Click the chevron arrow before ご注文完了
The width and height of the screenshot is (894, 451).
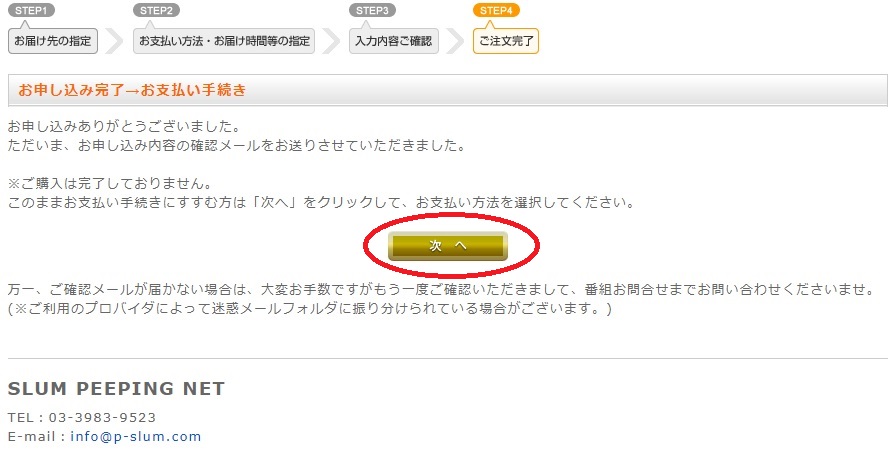(455, 41)
